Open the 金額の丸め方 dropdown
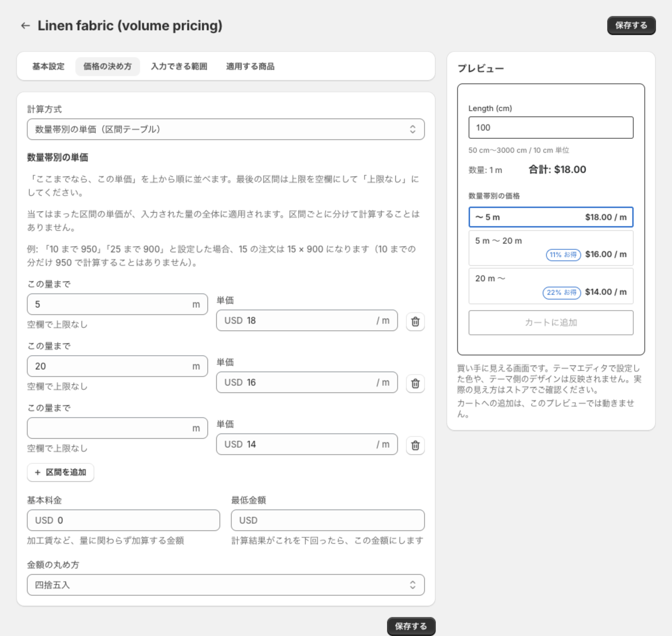Screen dimensions: 672x636 pyautogui.click(x=226, y=585)
